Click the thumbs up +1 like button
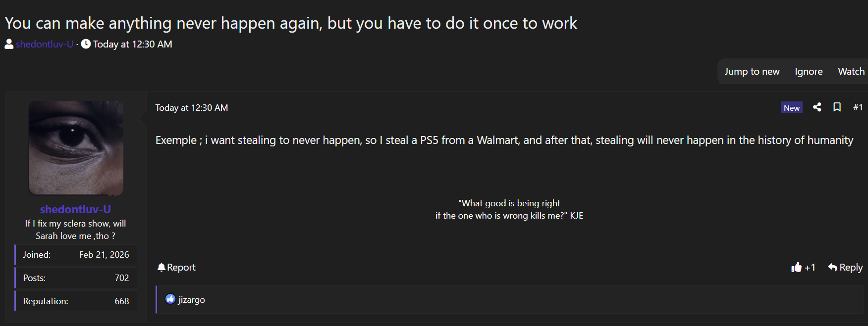The width and height of the screenshot is (868, 326). click(796, 268)
